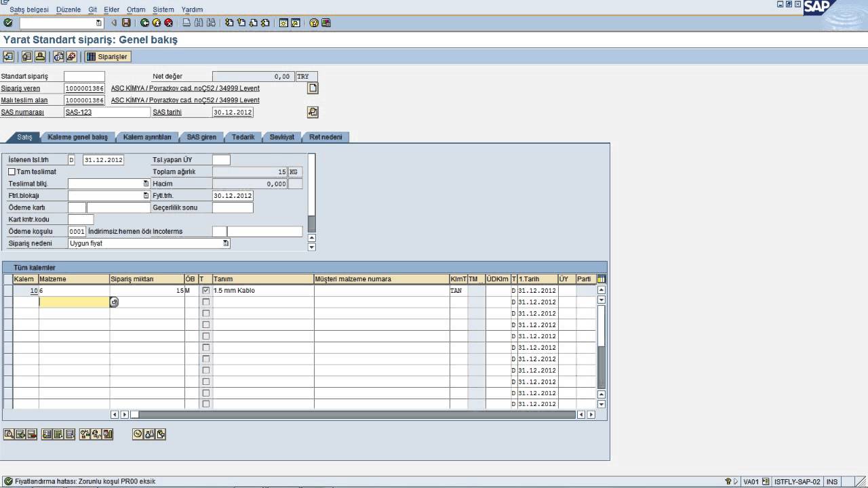Click the insert item row icon
The image size is (868, 488).
(x=20, y=434)
